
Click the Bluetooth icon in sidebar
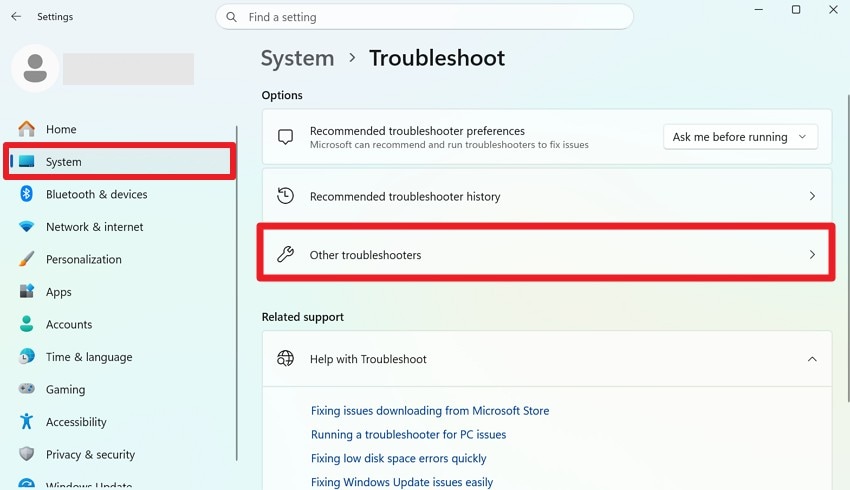(x=26, y=194)
